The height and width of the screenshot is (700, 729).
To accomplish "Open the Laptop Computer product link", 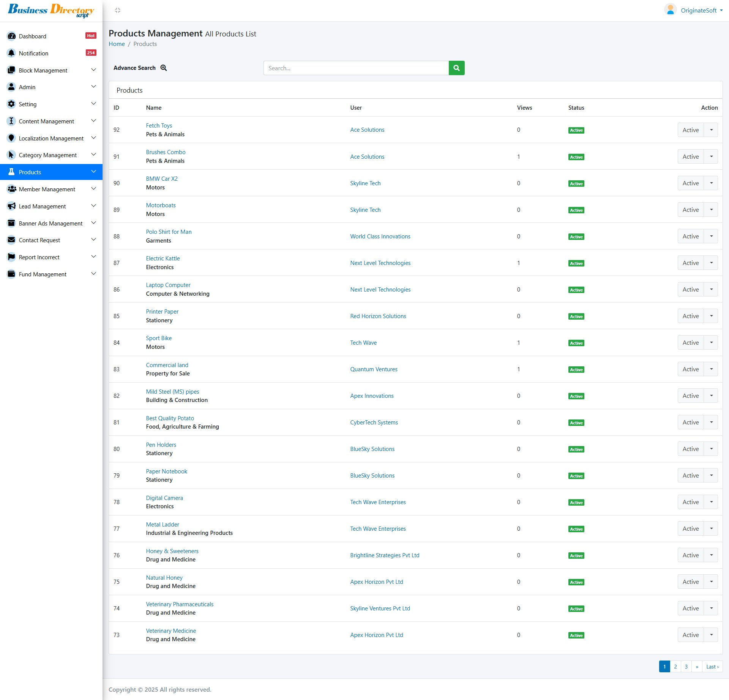I will coord(168,285).
